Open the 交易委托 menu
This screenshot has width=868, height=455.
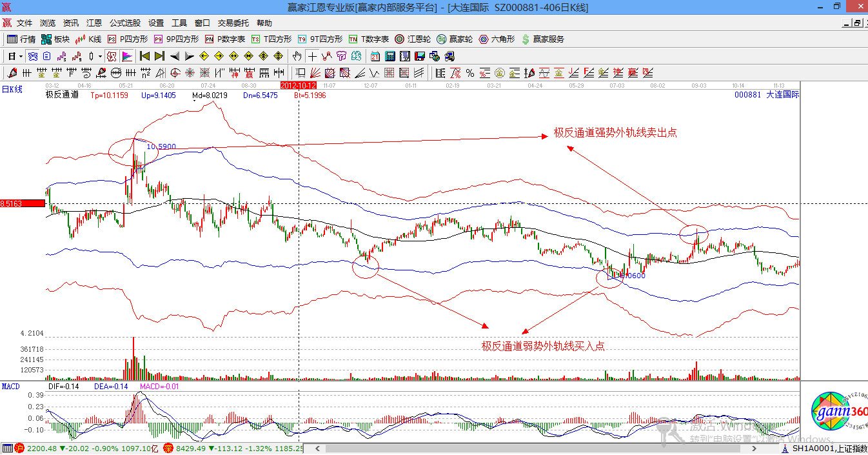(233, 23)
